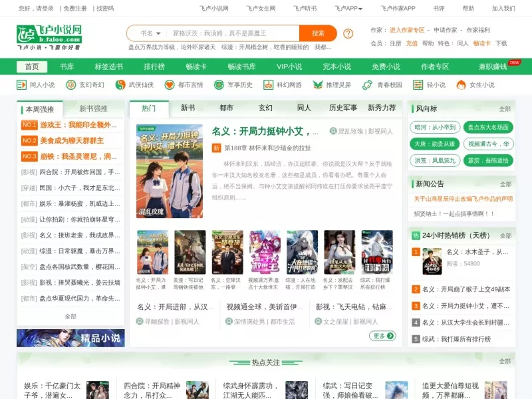Open 兼职赚钱 in the navigation bar

[x=493, y=67]
